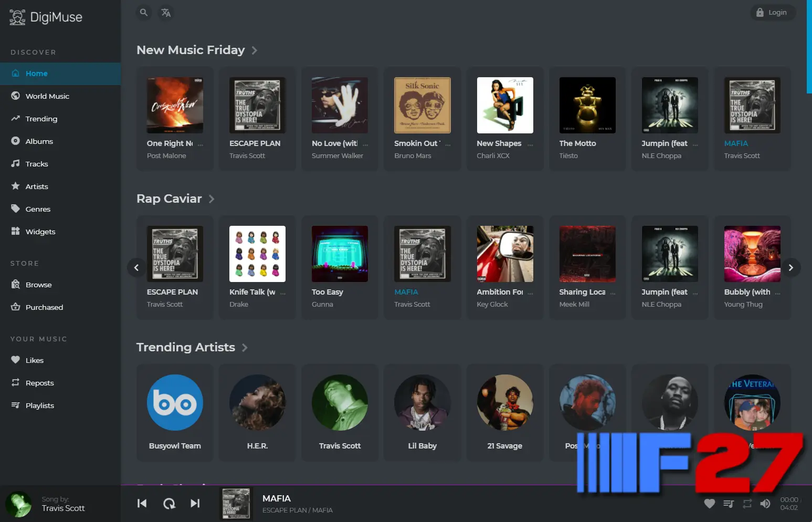The image size is (812, 522).
Task: Click the page vertical scrollbar
Action: coord(809,47)
